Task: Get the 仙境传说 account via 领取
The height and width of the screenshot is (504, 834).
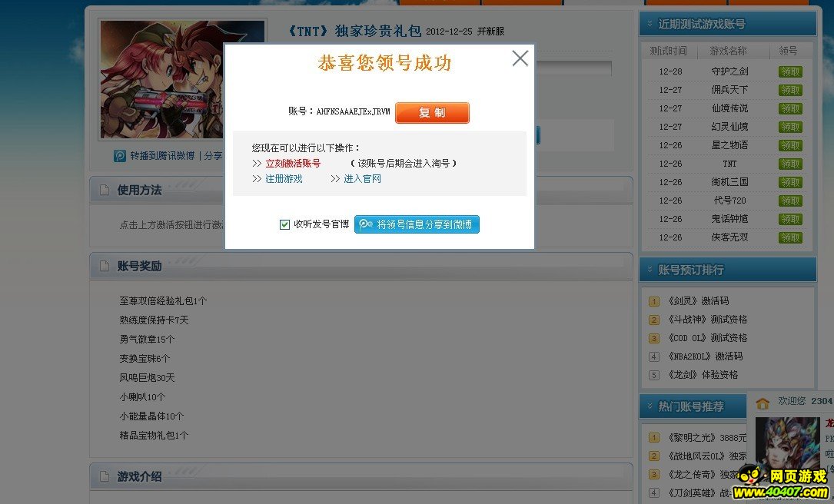Action: click(x=790, y=108)
